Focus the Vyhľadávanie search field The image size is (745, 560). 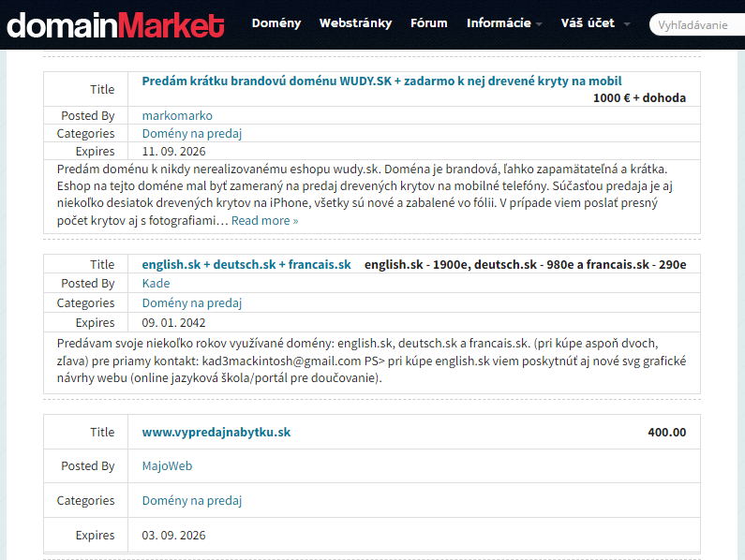[697, 24]
